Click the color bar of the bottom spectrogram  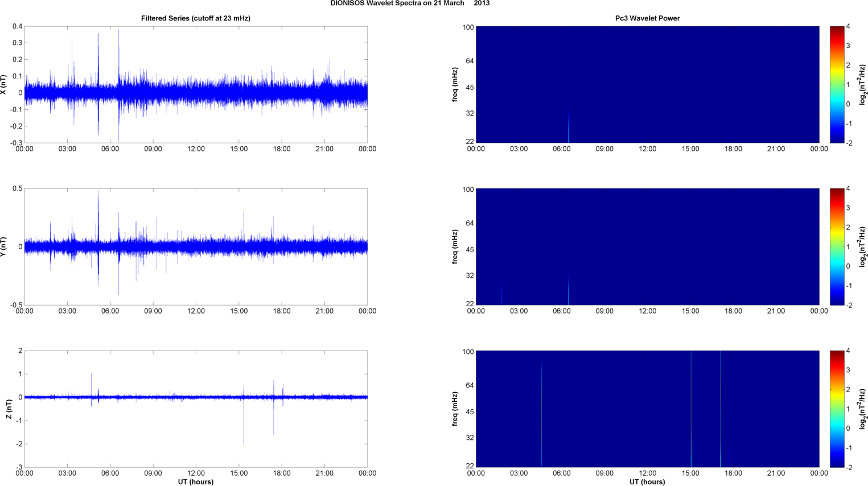[837, 409]
